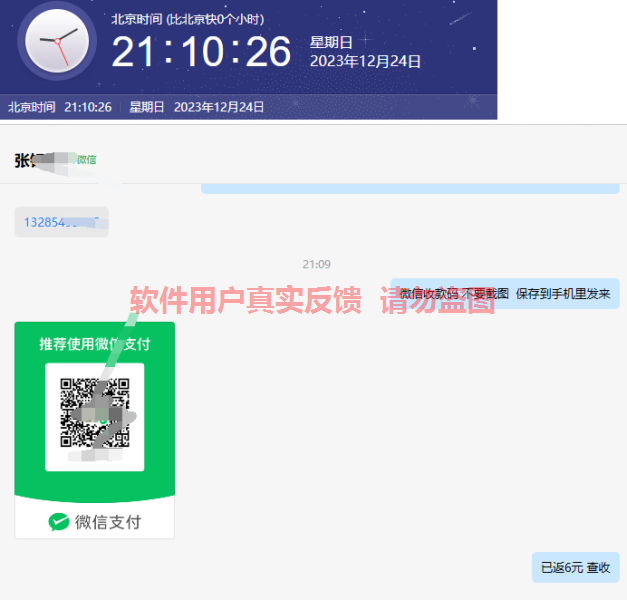Click the 已返6元 查收 message bubble

575,567
